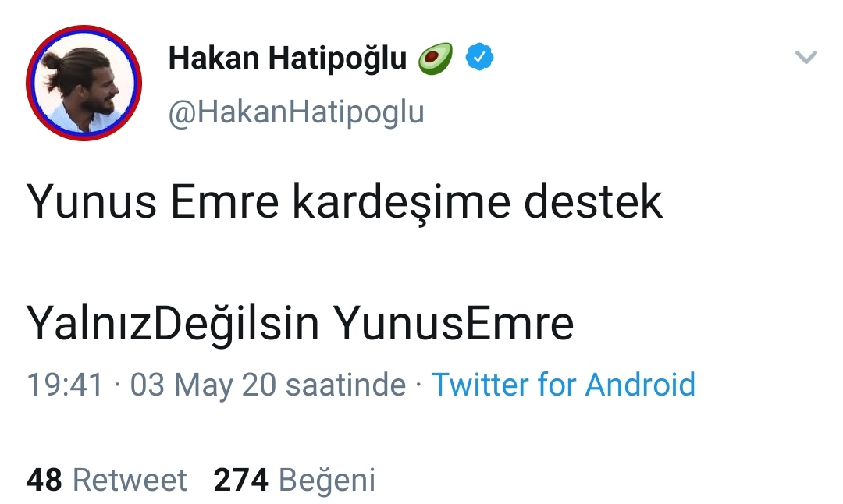Click the avocado emoji beside the name

[x=436, y=58]
